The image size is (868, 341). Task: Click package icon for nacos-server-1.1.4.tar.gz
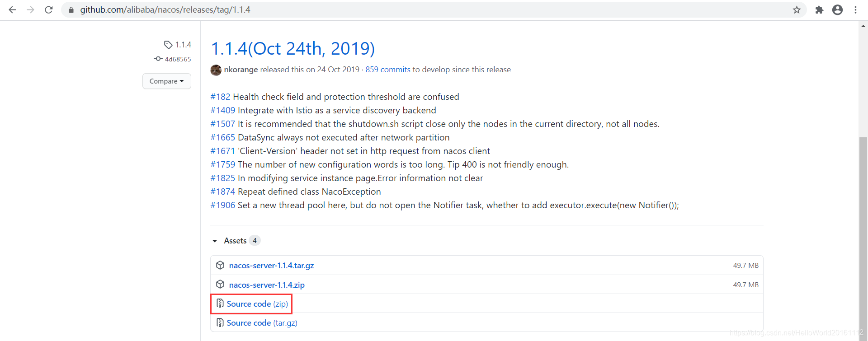tap(220, 265)
